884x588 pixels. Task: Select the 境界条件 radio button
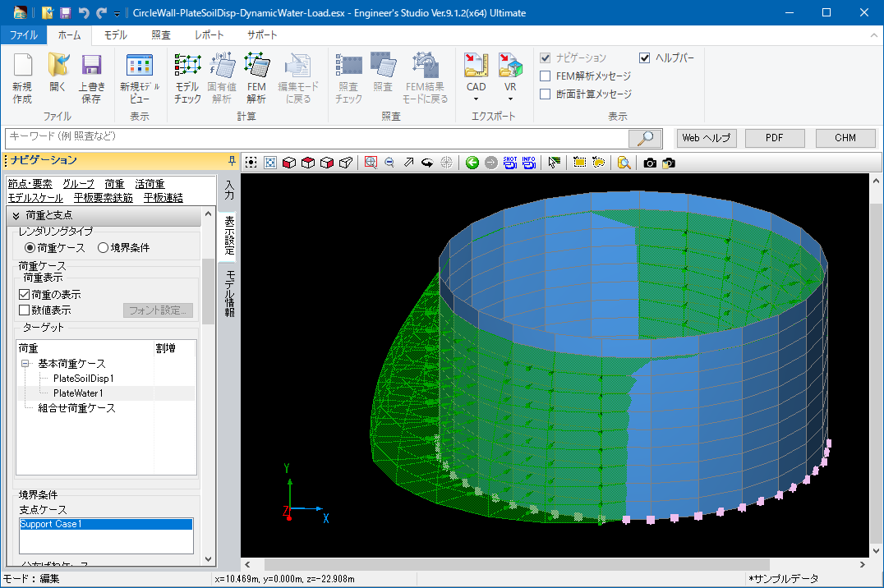pos(104,247)
